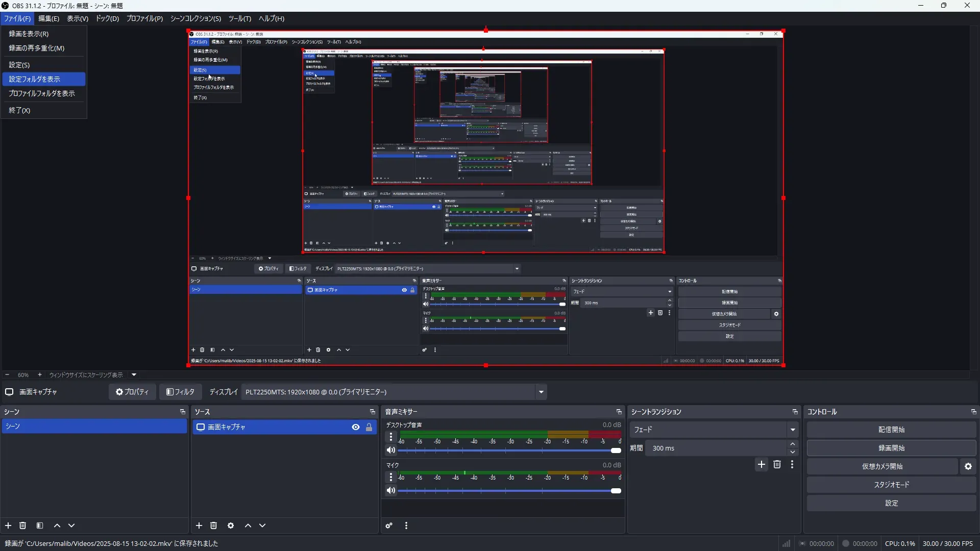Add a new source with plus icon

[199, 525]
